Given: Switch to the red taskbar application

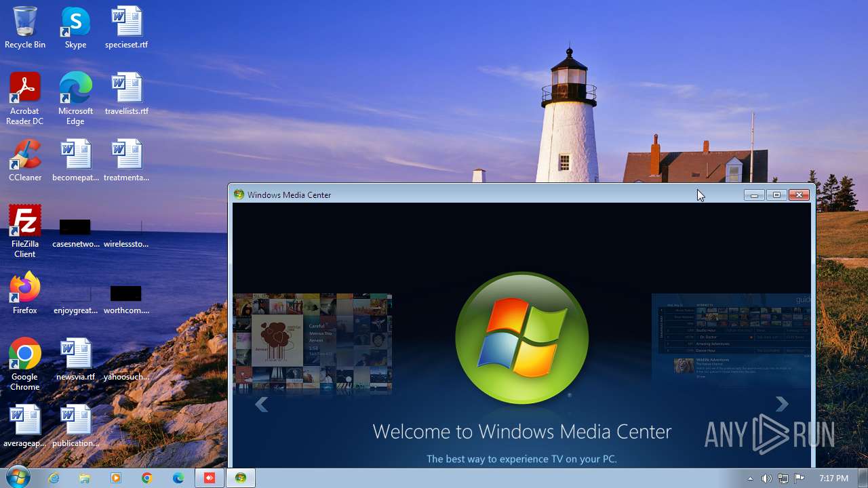Looking at the screenshot, I should coord(210,478).
